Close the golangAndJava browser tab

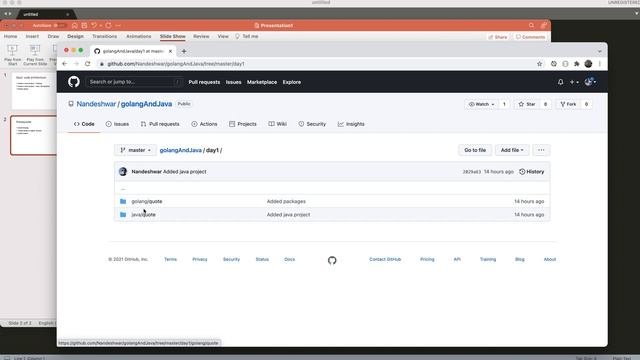point(170,51)
